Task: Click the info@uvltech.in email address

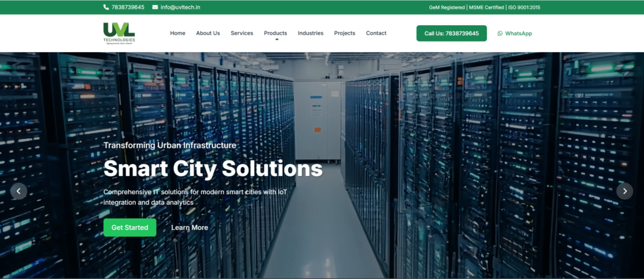Action: click(x=180, y=8)
